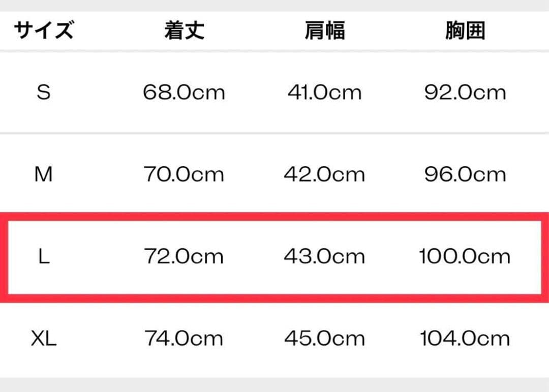Click the 45.0cm shoulder width value
Screen dimensions: 549x392
tap(325, 339)
